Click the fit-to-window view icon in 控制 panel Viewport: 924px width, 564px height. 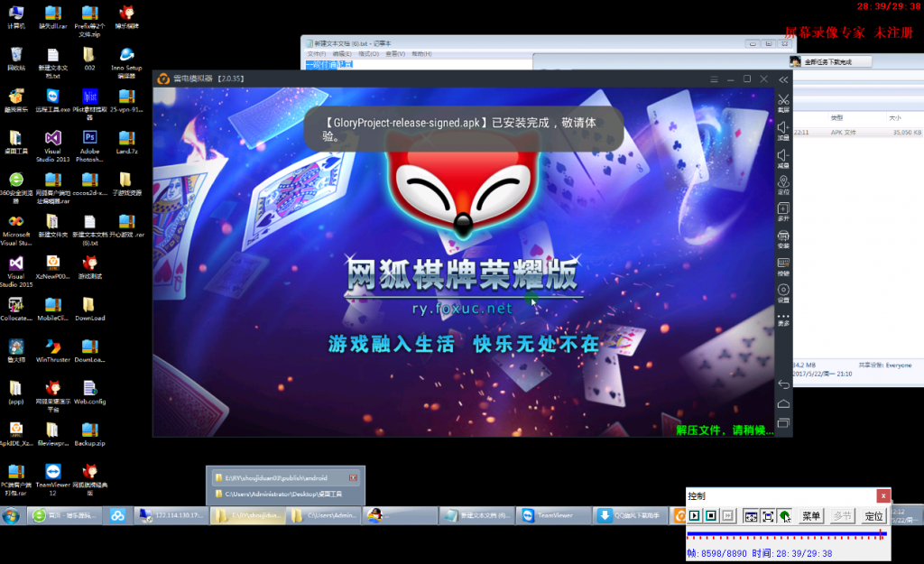(x=751, y=516)
